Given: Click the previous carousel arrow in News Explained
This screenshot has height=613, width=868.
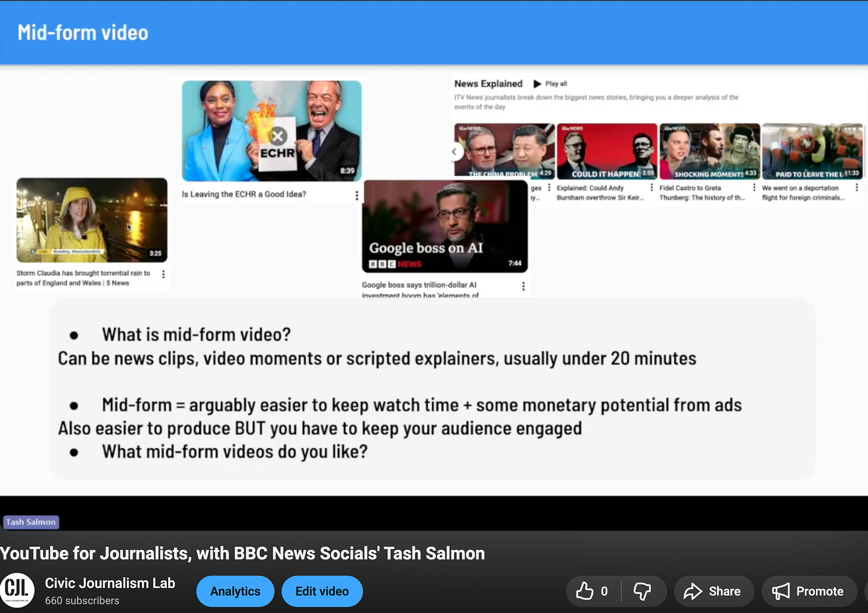Looking at the screenshot, I should pyautogui.click(x=454, y=151).
